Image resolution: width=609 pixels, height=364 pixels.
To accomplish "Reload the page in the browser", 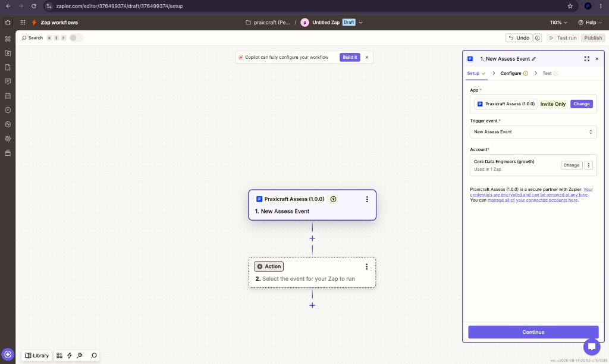I will pos(34,6).
